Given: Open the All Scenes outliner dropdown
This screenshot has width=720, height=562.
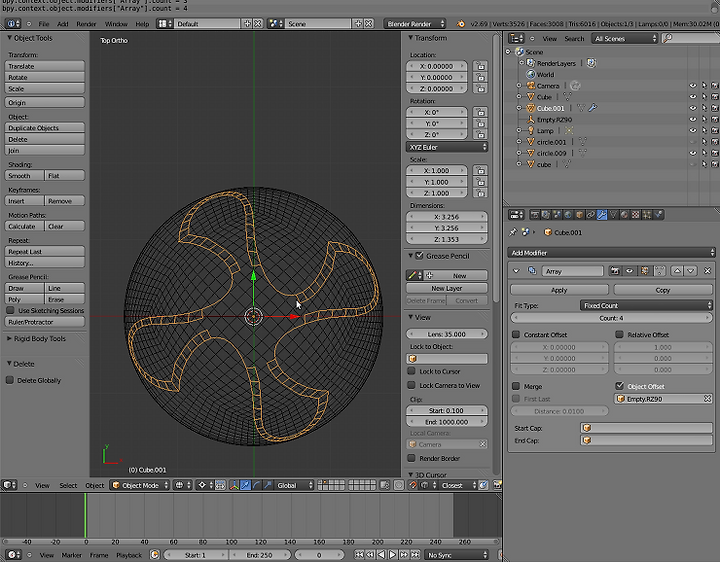Looking at the screenshot, I should [x=625, y=39].
